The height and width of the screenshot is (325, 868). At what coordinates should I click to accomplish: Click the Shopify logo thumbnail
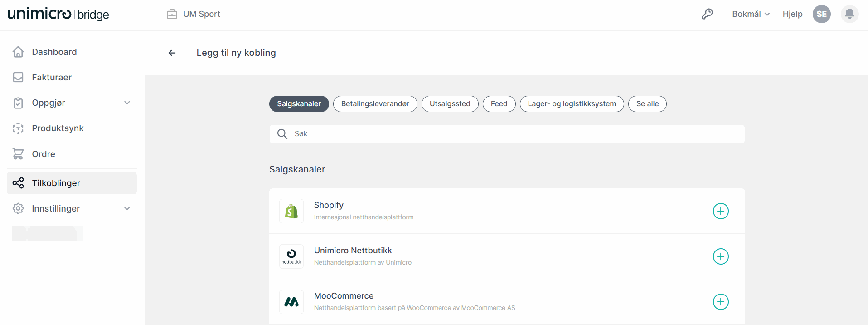(291, 211)
